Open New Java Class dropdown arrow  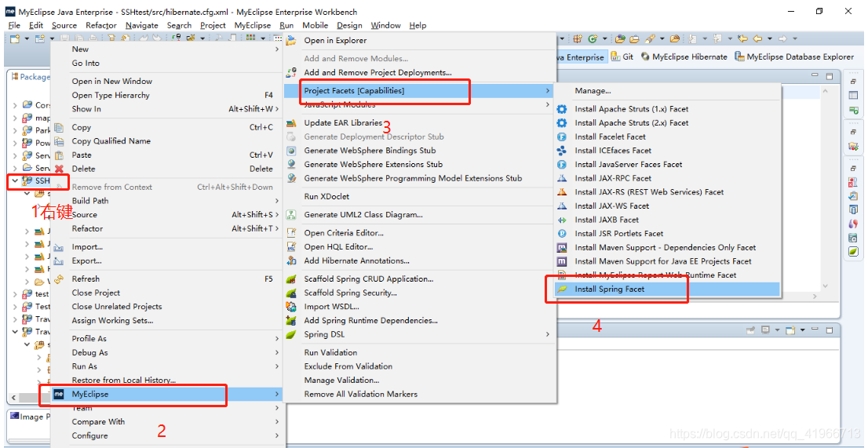pos(604,38)
